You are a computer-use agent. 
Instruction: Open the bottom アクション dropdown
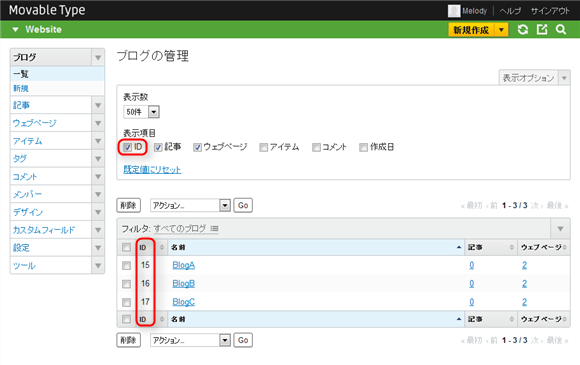point(190,340)
